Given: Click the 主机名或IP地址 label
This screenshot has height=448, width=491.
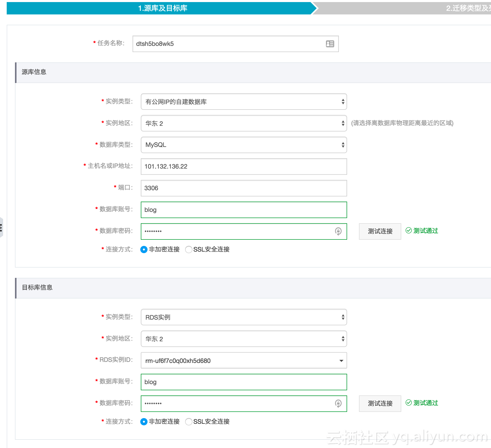Looking at the screenshot, I should point(110,166).
